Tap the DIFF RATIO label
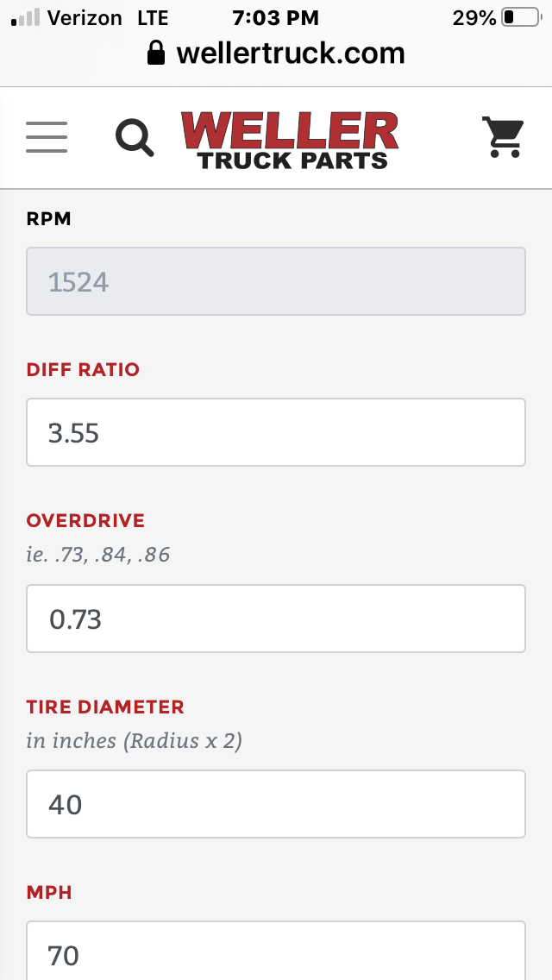Viewport: 552px width, 980px height. 83,369
